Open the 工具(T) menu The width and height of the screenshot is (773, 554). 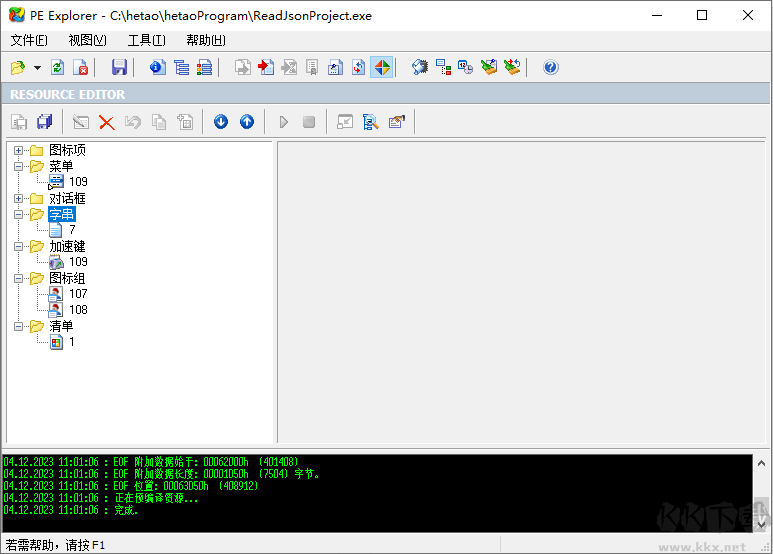pyautogui.click(x=146, y=40)
